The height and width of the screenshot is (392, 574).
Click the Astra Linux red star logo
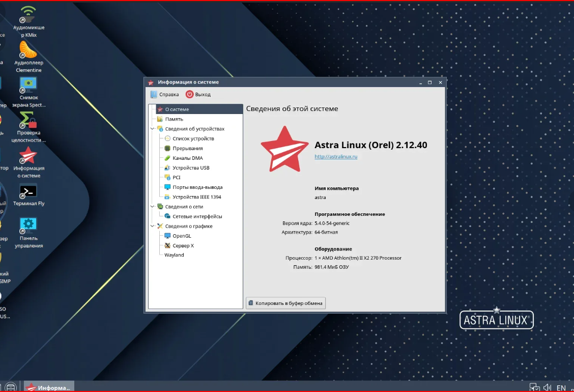click(284, 149)
